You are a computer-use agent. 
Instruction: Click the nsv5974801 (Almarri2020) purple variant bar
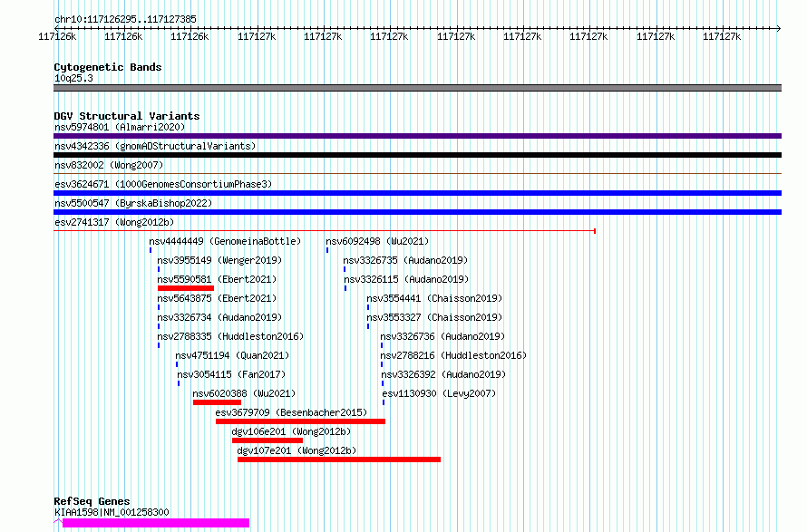417,136
